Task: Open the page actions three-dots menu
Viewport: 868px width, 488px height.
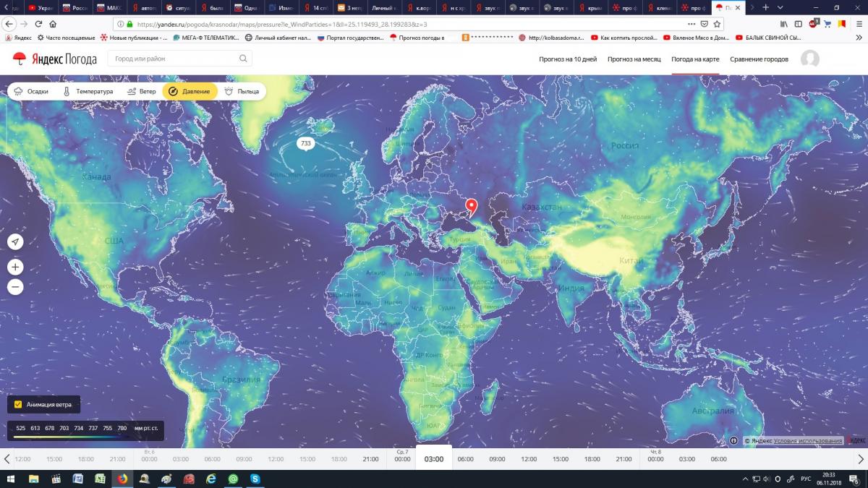Action: click(x=691, y=24)
